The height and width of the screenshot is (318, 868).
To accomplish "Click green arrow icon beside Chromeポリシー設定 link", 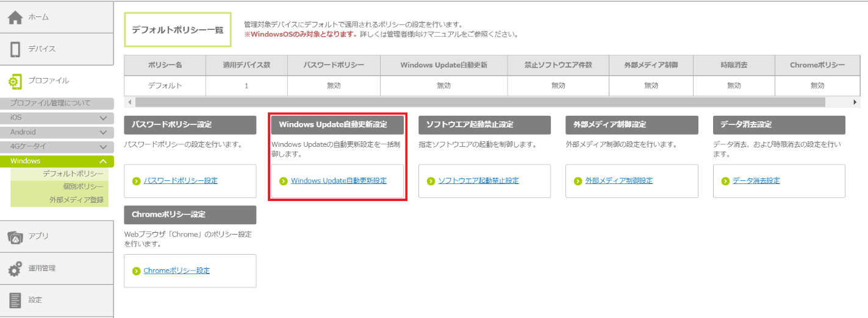I will (x=136, y=271).
